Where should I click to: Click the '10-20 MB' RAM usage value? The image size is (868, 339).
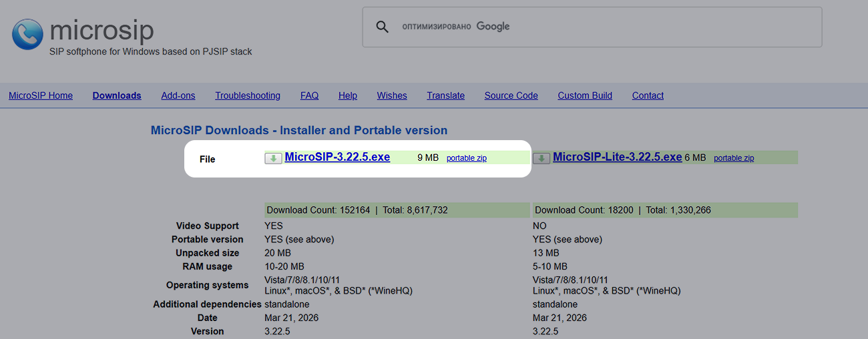click(x=284, y=266)
